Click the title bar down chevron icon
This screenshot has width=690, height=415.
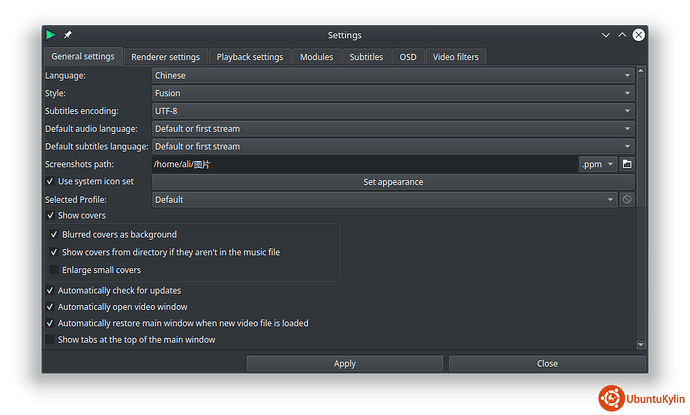click(x=606, y=35)
